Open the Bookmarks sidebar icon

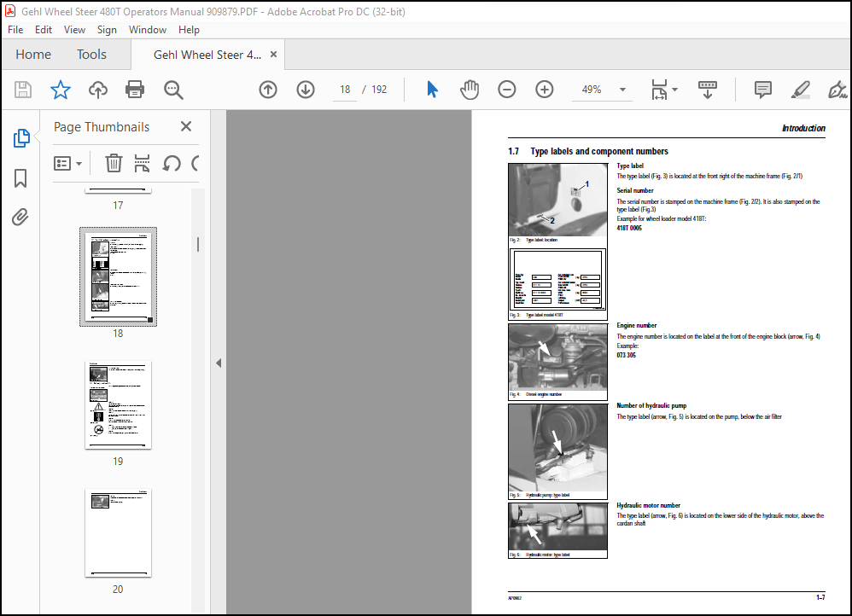tap(20, 177)
